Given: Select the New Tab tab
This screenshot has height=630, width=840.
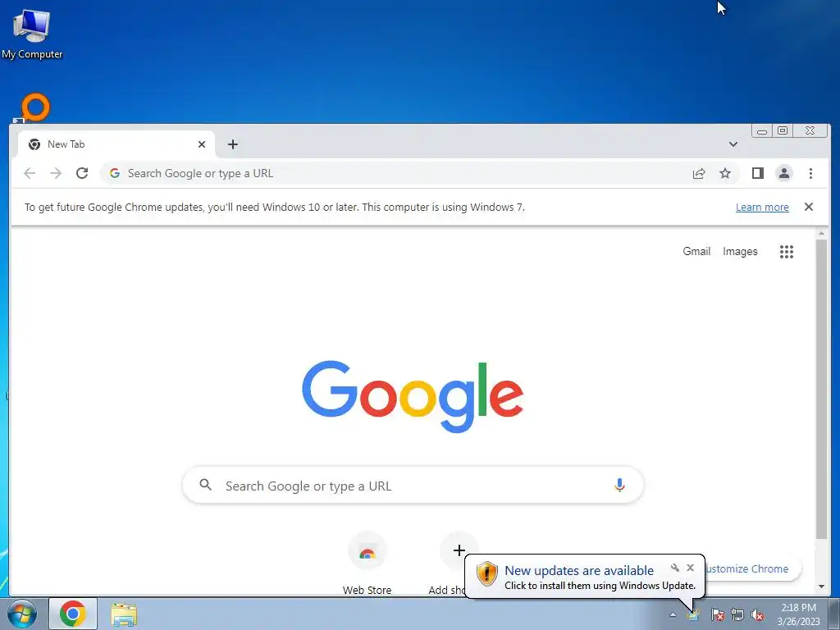Looking at the screenshot, I should (116, 144).
